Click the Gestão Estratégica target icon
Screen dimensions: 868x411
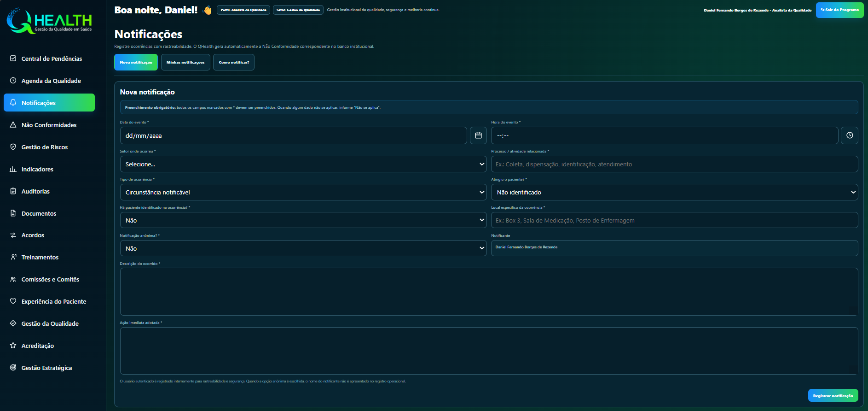click(x=13, y=368)
